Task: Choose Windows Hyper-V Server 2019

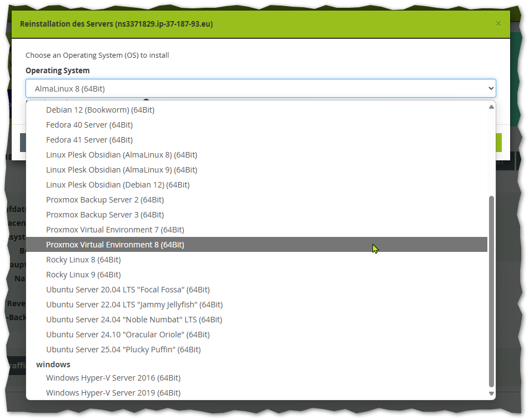Action: 113,393
